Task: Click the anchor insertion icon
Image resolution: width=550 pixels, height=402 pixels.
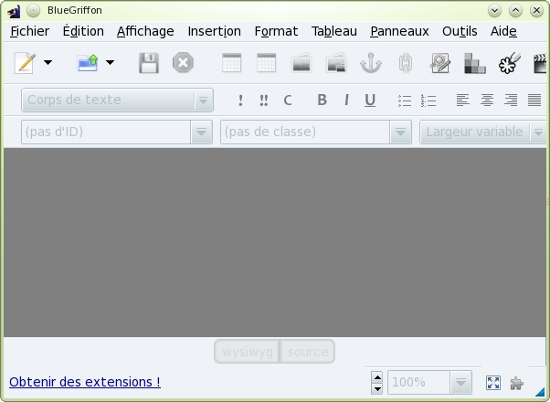Action: tap(371, 63)
